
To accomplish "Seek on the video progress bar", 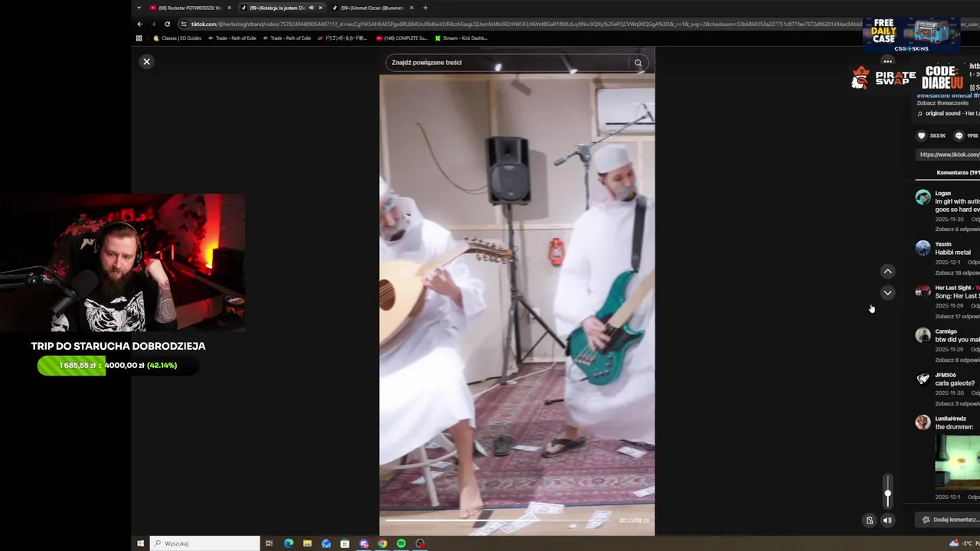I will (500, 520).
